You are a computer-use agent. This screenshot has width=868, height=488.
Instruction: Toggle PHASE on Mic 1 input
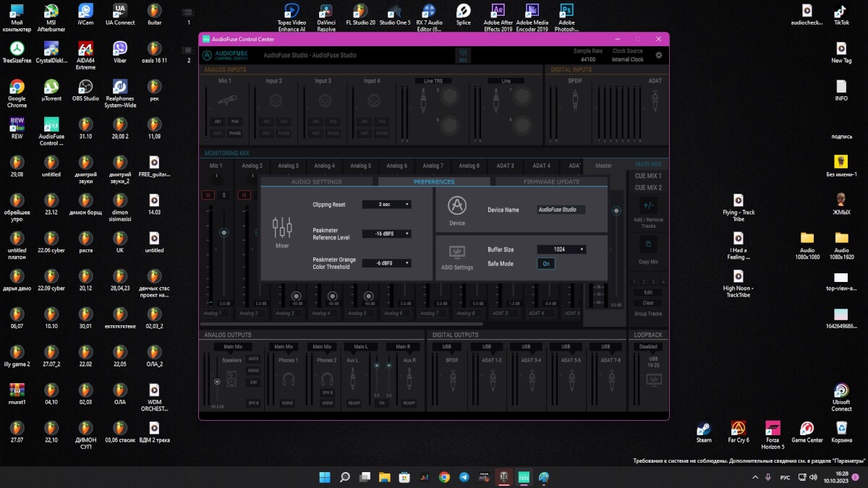pyautogui.click(x=235, y=133)
